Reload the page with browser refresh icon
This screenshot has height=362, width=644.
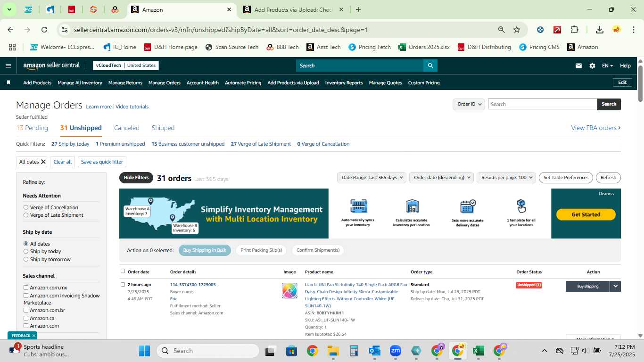44,30
